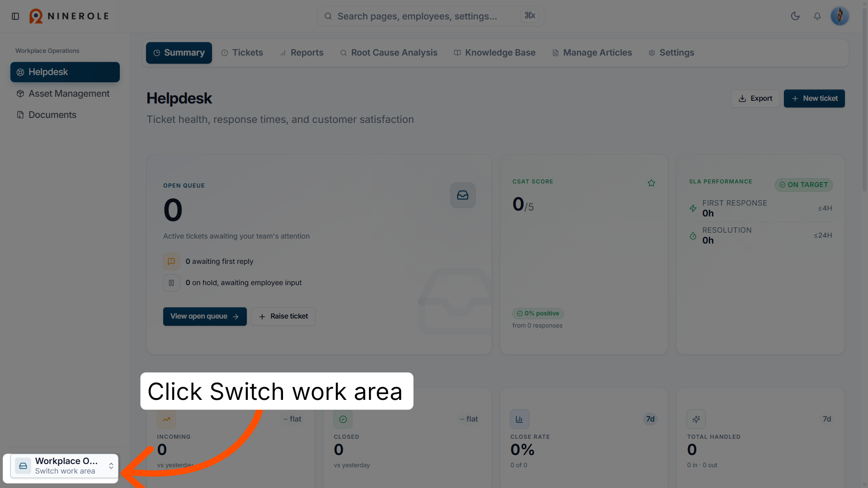The height and width of the screenshot is (488, 868).
Task: Open Documents in the sidebar
Action: pos(65,115)
